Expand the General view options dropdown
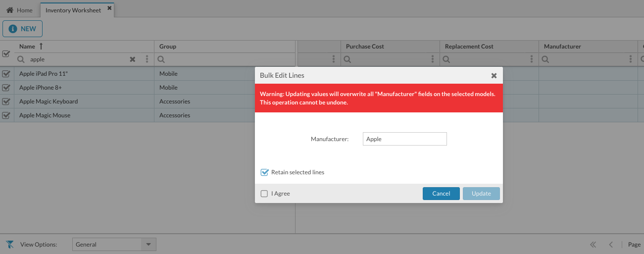 point(148,245)
